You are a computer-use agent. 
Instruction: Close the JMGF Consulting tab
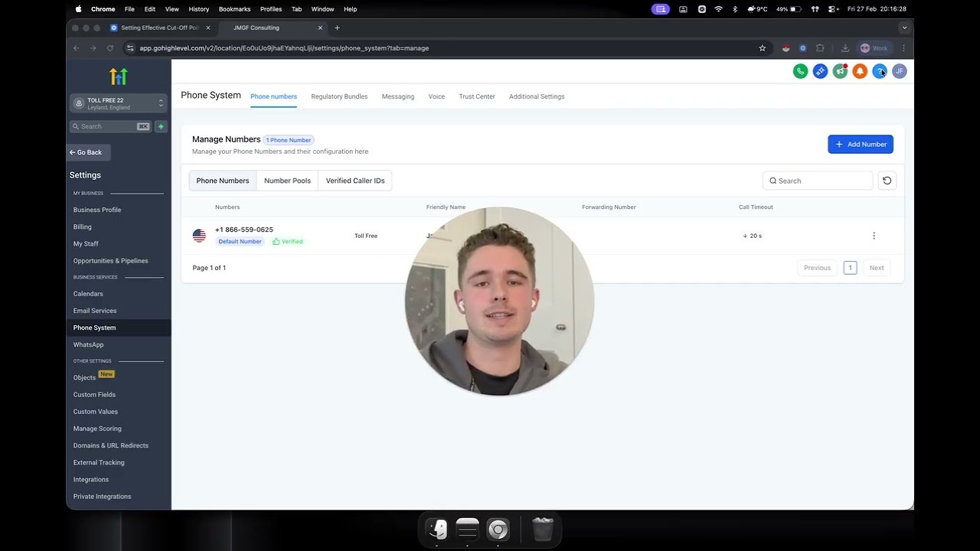coord(320,28)
